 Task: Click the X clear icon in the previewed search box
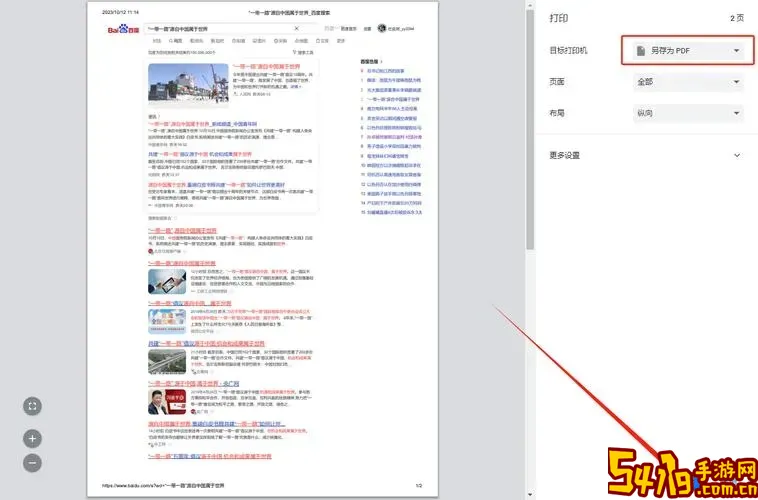click(297, 29)
